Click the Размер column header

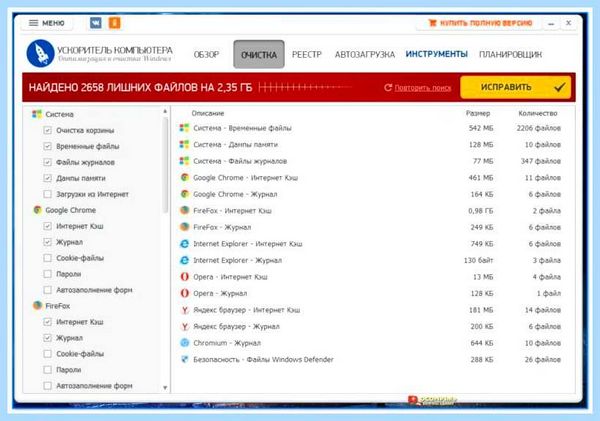pyautogui.click(x=478, y=113)
